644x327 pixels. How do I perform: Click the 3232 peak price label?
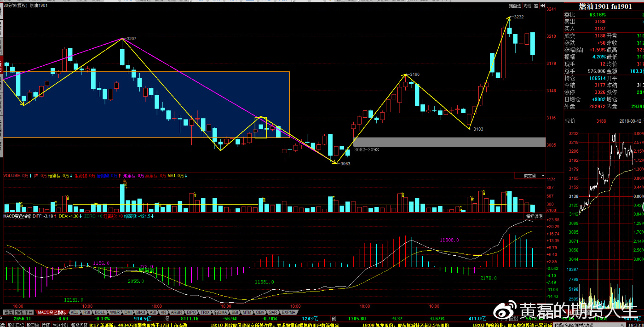(x=518, y=17)
